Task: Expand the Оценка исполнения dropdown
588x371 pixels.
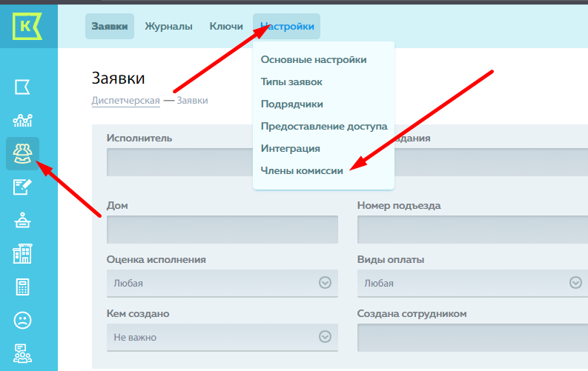Action: (222, 283)
